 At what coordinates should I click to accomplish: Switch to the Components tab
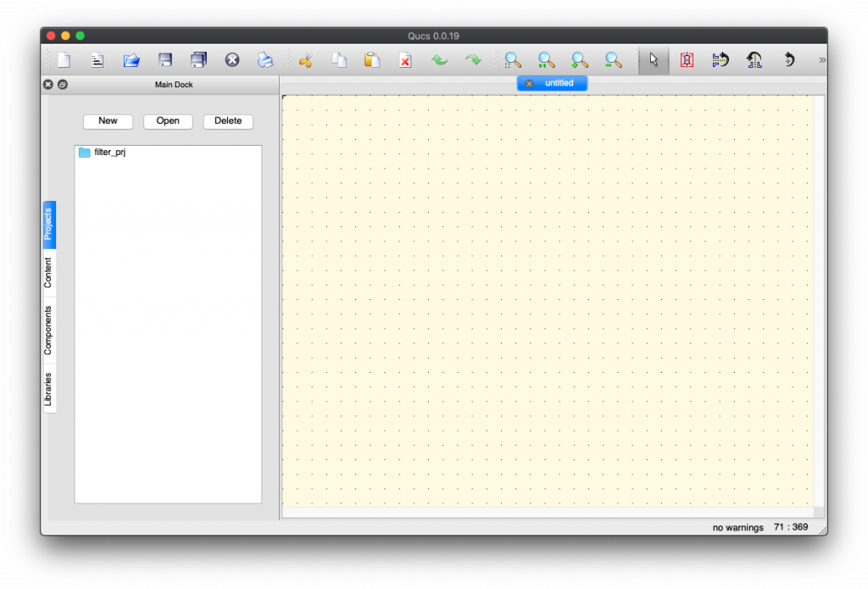point(49,330)
